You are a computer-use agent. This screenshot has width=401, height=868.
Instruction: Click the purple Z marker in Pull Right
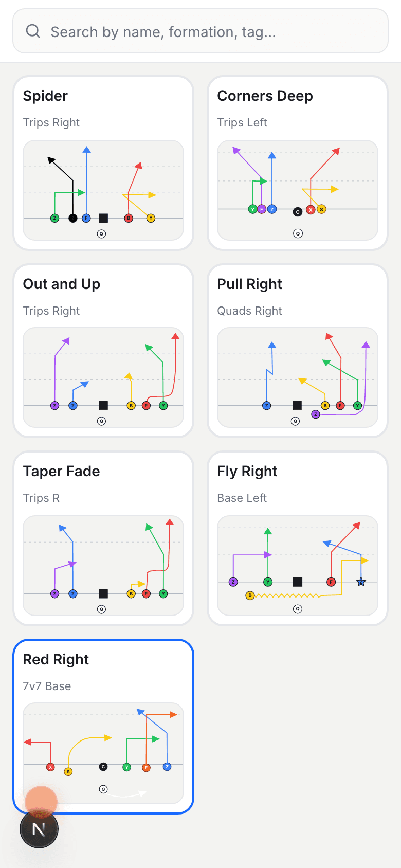pos(315,413)
